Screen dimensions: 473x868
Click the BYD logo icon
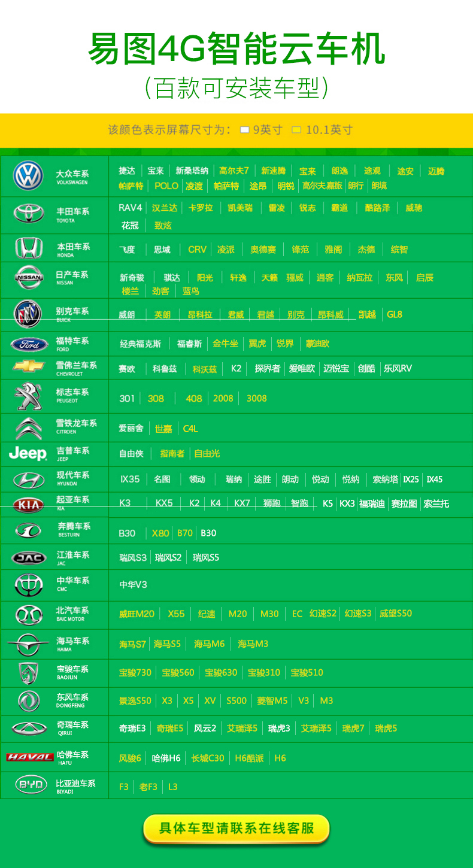[x=31, y=784]
